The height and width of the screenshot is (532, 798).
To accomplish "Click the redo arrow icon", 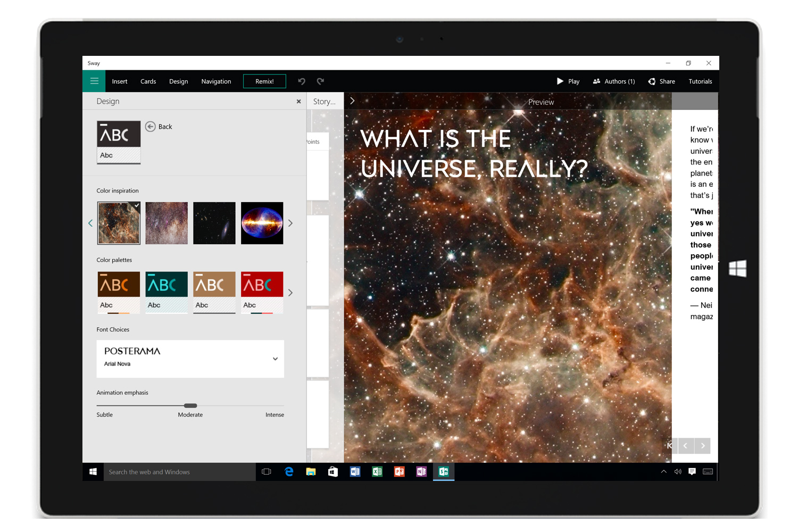I will tap(320, 81).
